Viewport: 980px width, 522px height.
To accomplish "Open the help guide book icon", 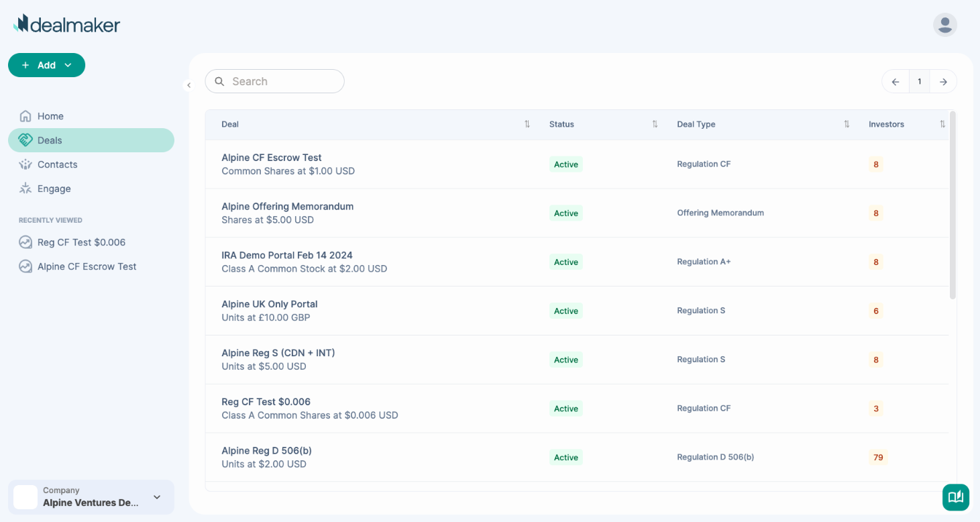I will (x=956, y=497).
